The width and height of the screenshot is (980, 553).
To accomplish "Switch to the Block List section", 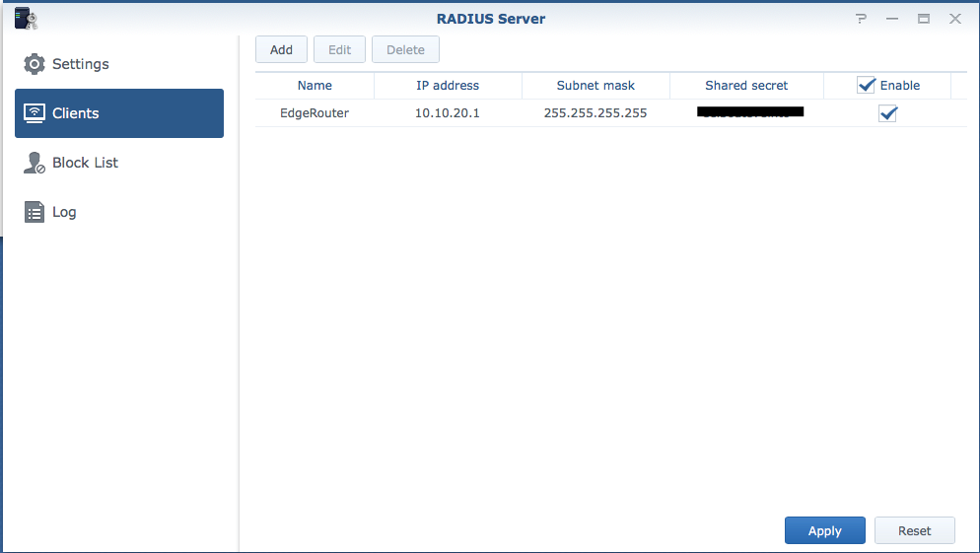I will point(86,163).
